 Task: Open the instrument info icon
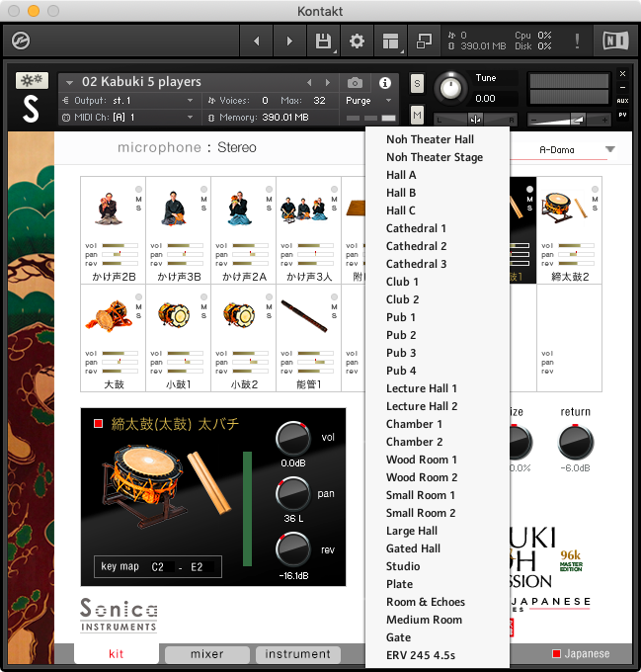coord(385,83)
